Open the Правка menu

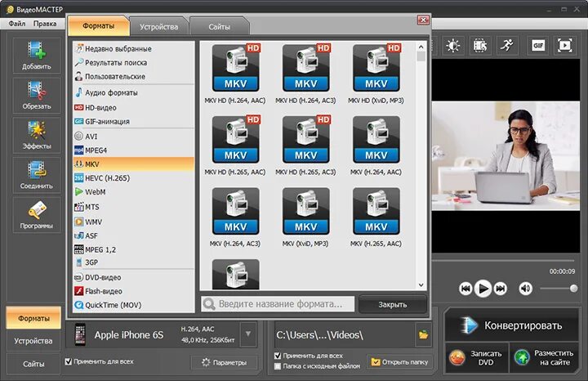pos(45,24)
